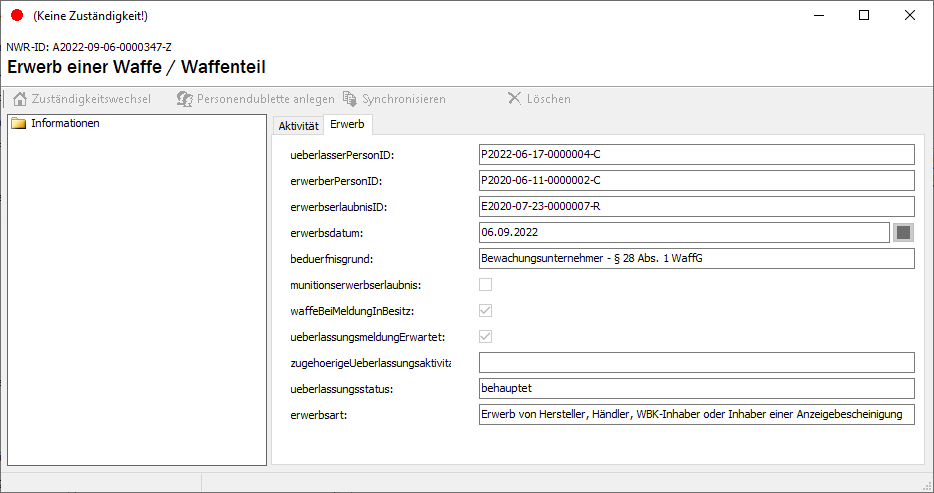Screen dimensions: 934x493
Task: Toggle the munitionserwerbserlaubnis checkbox
Action: tap(486, 285)
